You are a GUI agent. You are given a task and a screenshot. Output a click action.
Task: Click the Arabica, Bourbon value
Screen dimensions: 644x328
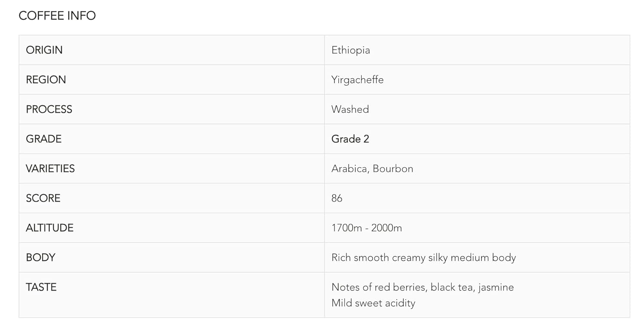(x=372, y=169)
